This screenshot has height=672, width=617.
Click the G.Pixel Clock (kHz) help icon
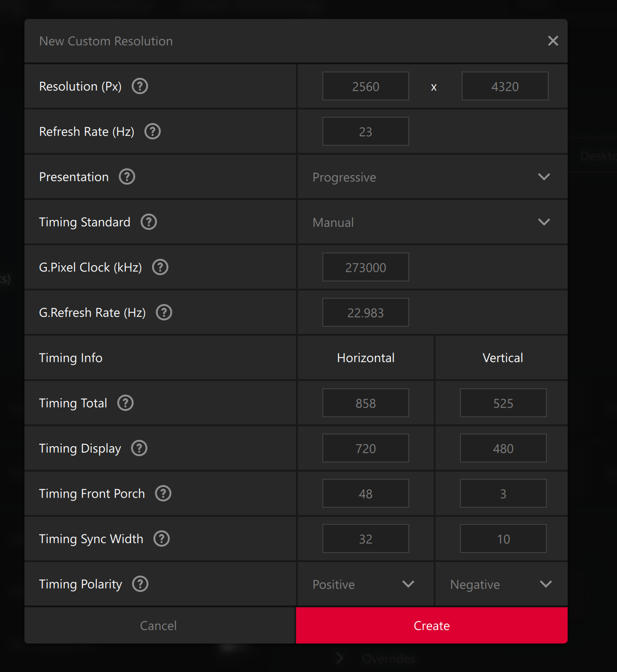tap(160, 267)
